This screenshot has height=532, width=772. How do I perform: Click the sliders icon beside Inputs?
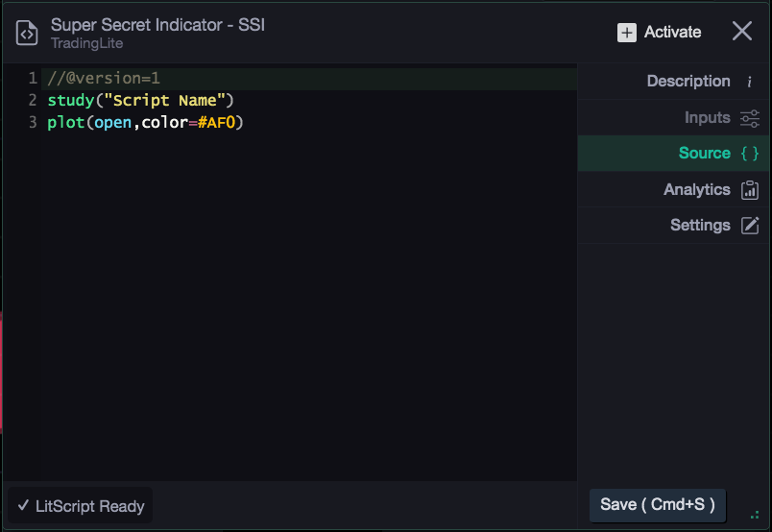pos(750,118)
